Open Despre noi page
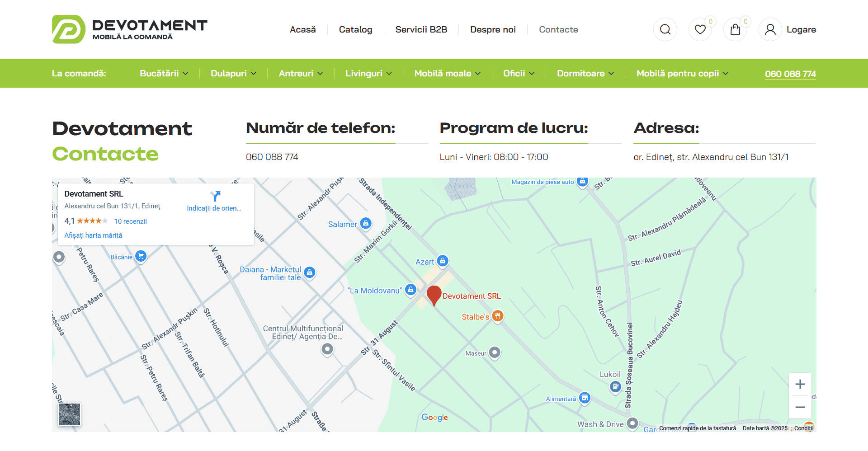 pyautogui.click(x=493, y=29)
